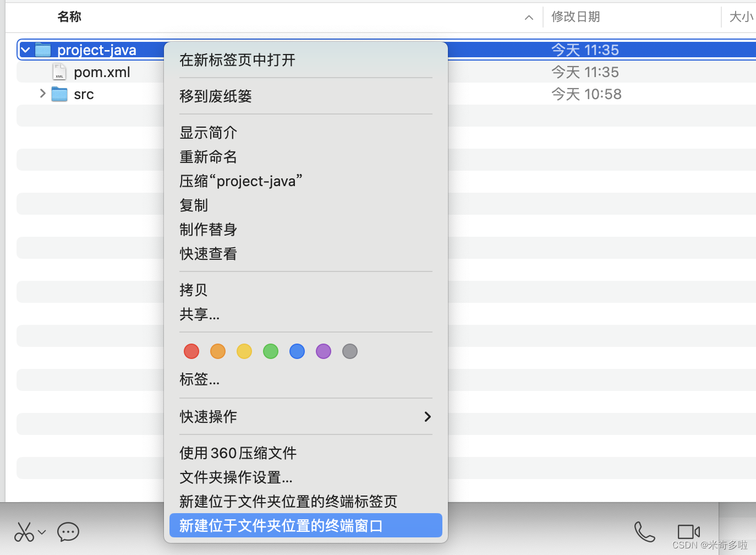Choose 压缩“project-java” menu option
756x555 pixels.
pos(306,181)
